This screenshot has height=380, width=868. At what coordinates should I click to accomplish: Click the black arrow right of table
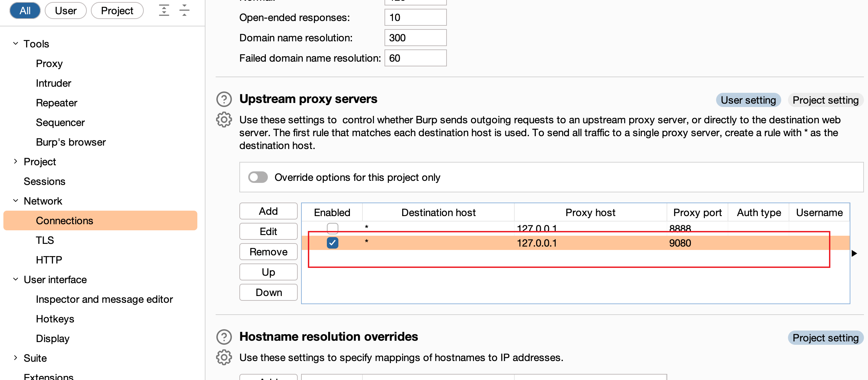(x=854, y=253)
